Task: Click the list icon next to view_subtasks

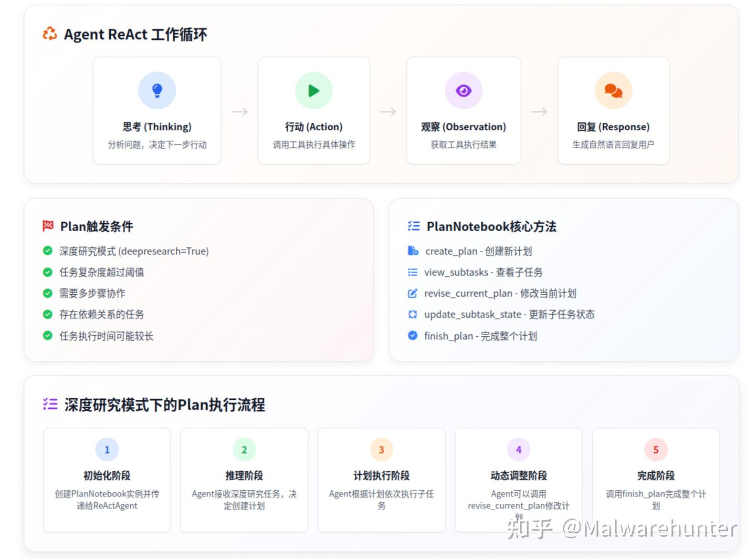Action: click(413, 272)
